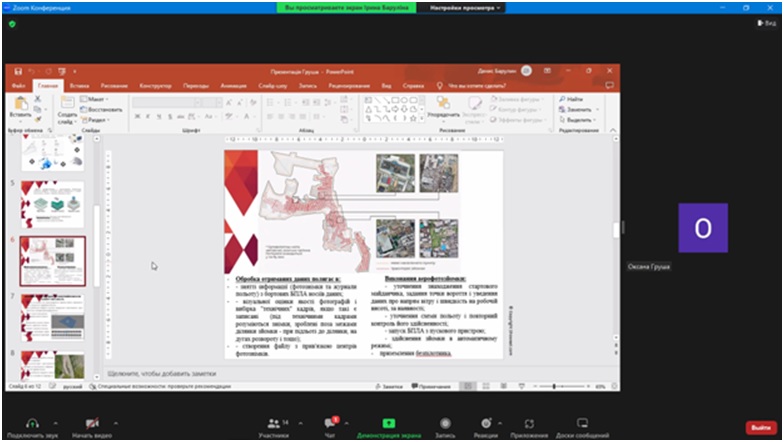Click the lightbulb Tell Me icon
The width and height of the screenshot is (784, 442).
(x=440, y=86)
